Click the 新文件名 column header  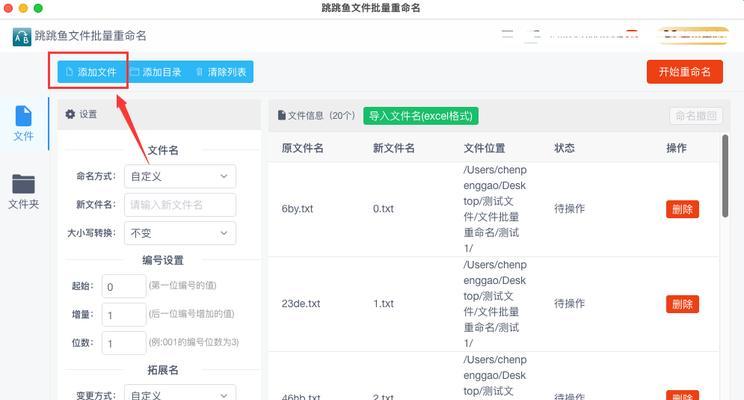point(394,148)
